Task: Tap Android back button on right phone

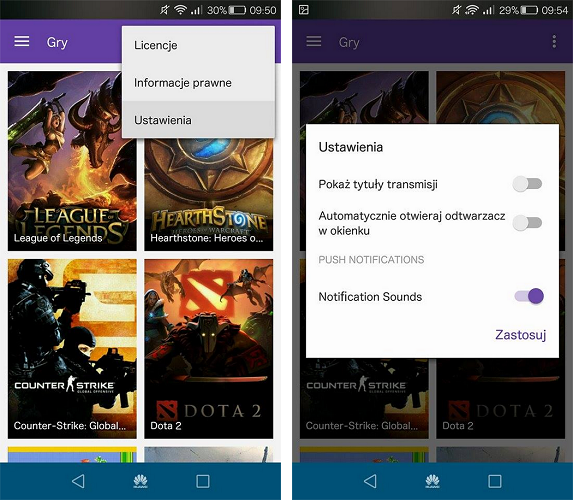Action: (370, 481)
